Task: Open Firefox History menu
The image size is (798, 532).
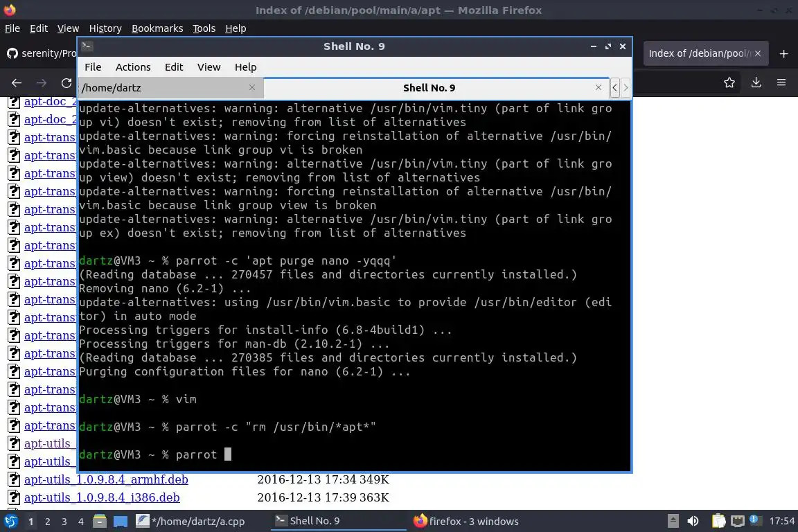Action: (x=105, y=28)
